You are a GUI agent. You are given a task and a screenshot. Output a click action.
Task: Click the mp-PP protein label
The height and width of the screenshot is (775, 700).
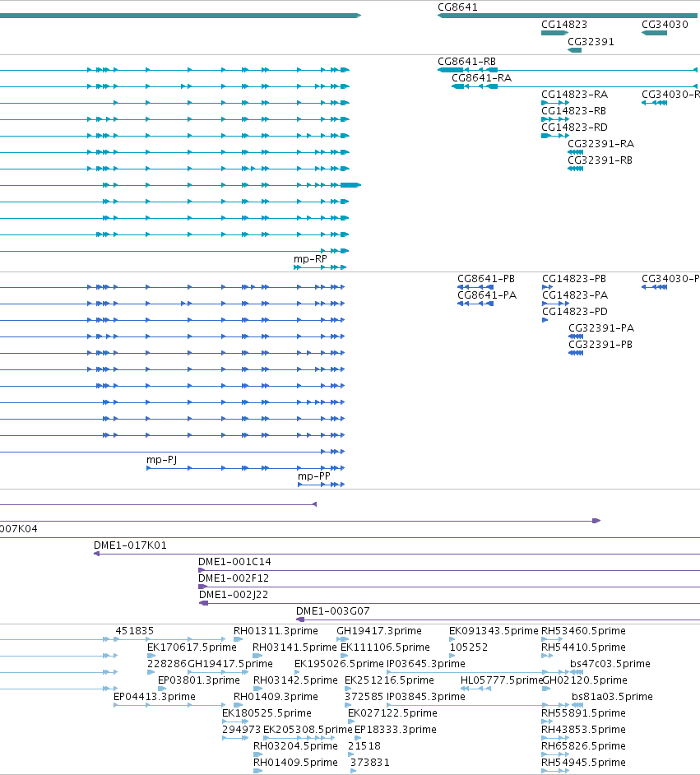click(313, 476)
